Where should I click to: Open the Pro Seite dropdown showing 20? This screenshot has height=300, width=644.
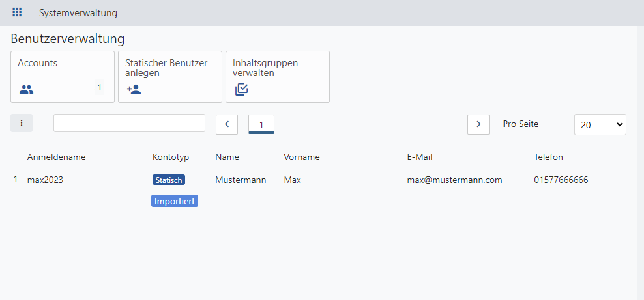click(600, 124)
